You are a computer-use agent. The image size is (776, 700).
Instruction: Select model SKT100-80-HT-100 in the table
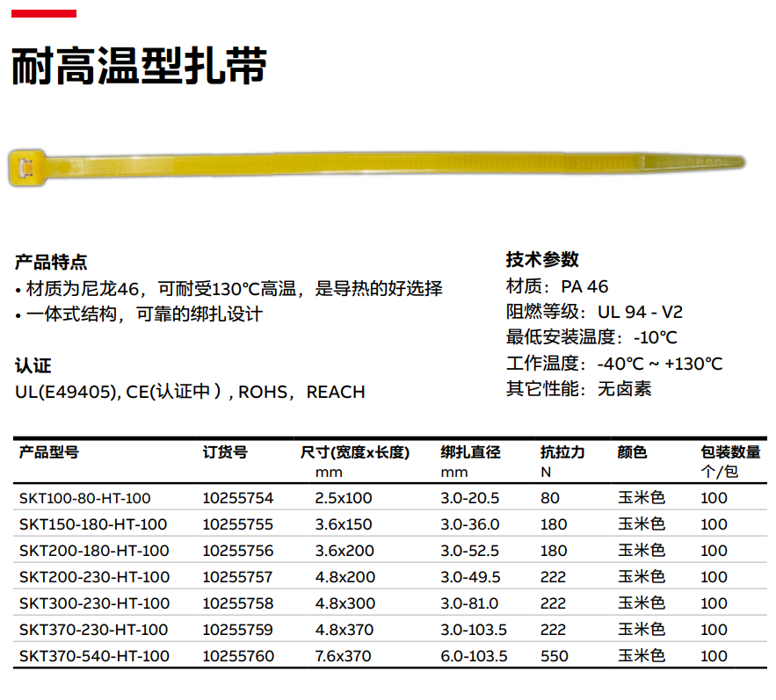click(85, 498)
